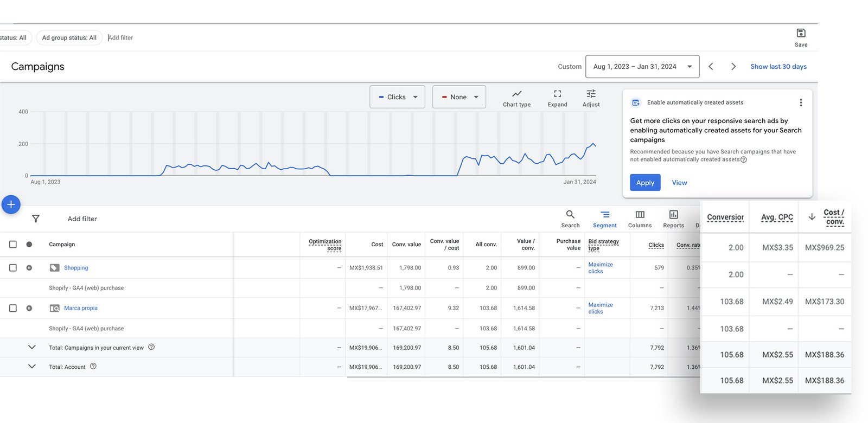Image resolution: width=868 pixels, height=423 pixels.
Task: Click the help icon in recommendation text
Action: pyautogui.click(x=744, y=159)
